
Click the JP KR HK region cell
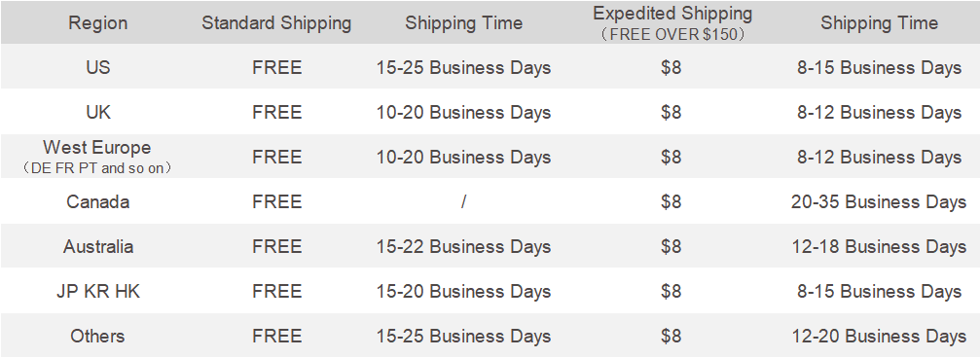pos(98,291)
